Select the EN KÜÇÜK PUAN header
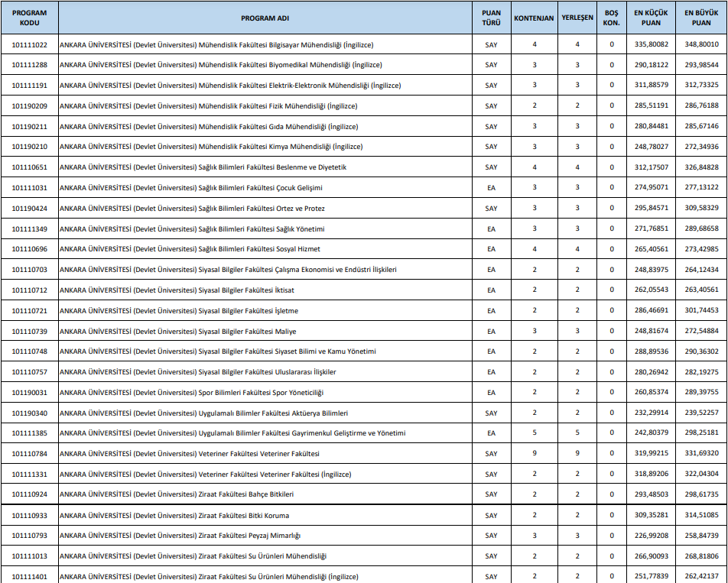This screenshot has width=728, height=583. pyautogui.click(x=651, y=18)
